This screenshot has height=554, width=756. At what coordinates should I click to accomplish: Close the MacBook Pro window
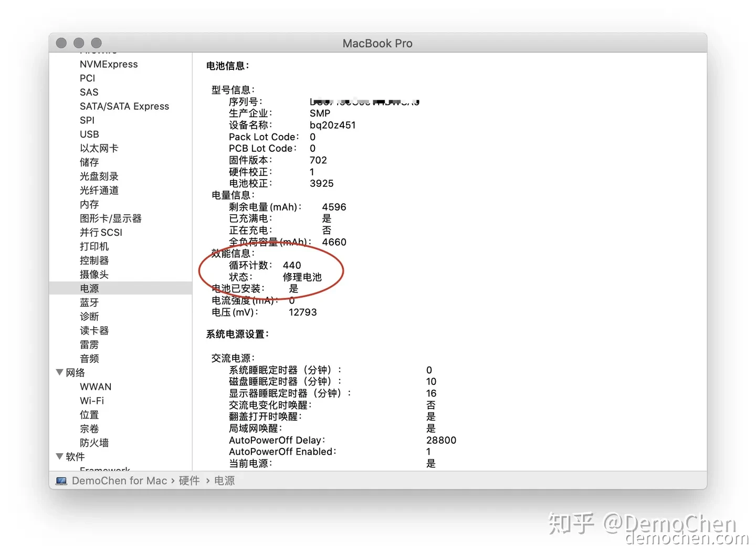pyautogui.click(x=61, y=43)
